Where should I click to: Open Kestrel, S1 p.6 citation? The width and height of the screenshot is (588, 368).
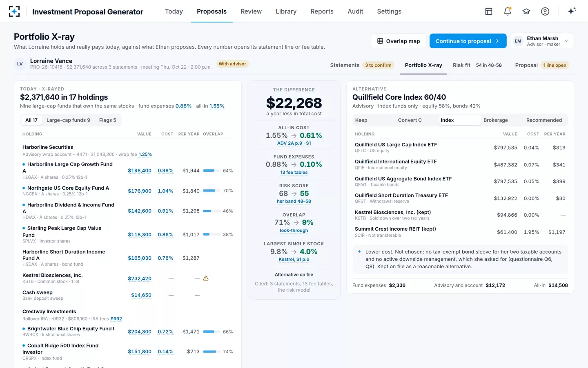294,260
